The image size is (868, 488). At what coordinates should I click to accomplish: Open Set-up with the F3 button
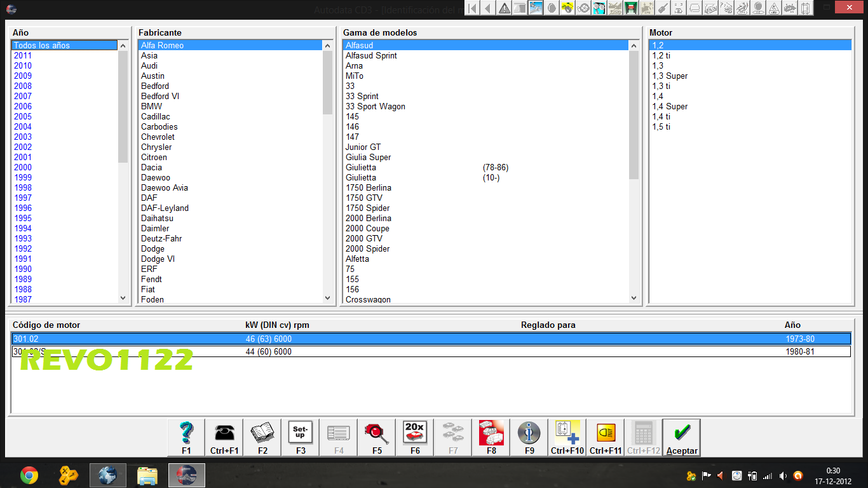click(301, 437)
